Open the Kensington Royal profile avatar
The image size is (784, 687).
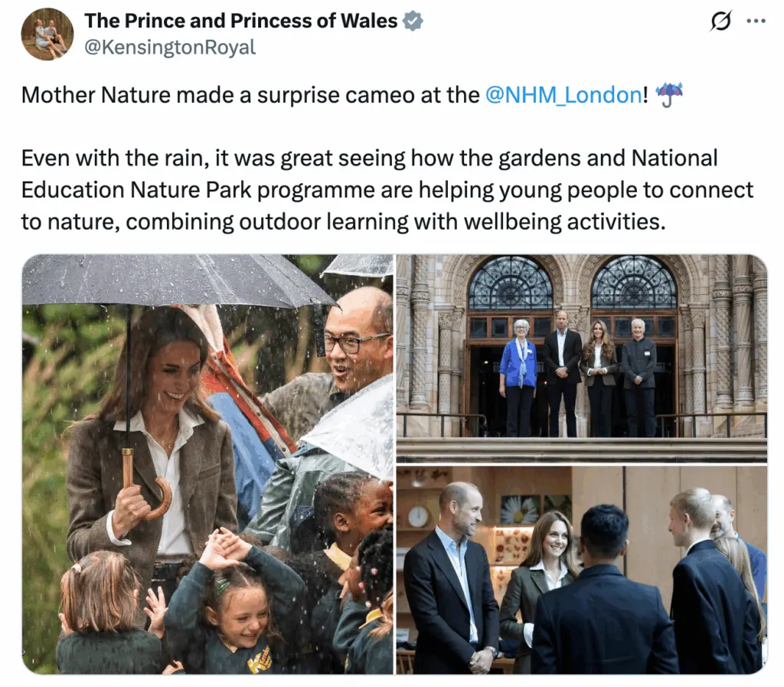tap(47, 34)
